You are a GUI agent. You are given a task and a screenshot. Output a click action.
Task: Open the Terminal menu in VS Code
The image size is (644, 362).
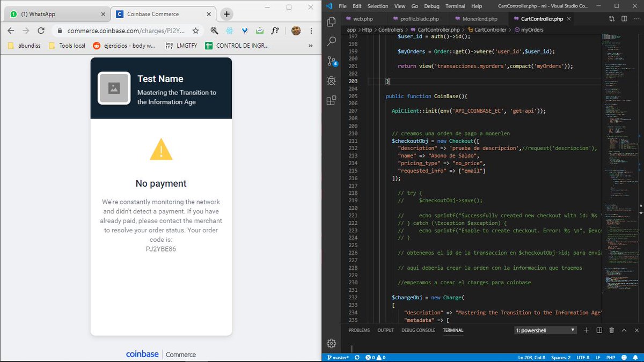click(x=455, y=6)
